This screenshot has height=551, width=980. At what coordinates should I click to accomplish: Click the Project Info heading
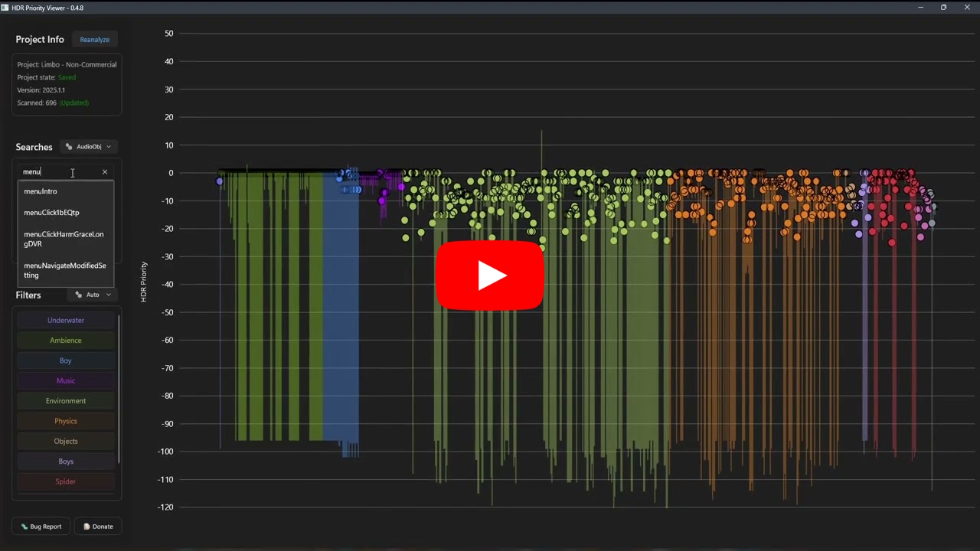click(x=40, y=40)
